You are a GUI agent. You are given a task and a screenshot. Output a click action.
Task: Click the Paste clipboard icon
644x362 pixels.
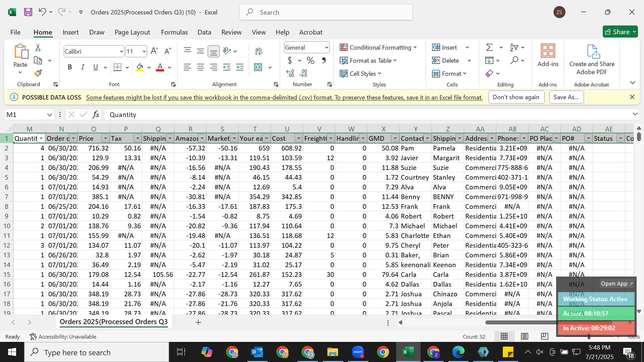(x=21, y=52)
